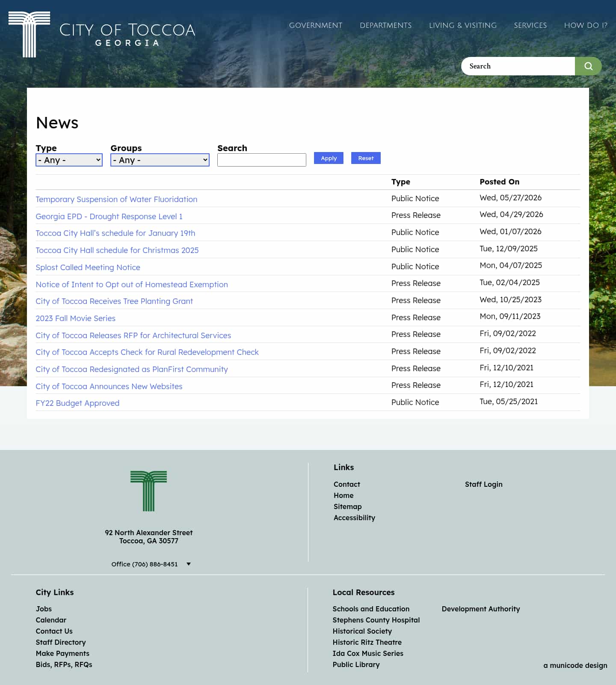Open the Contact Us city link
616x685 pixels.
click(x=54, y=631)
